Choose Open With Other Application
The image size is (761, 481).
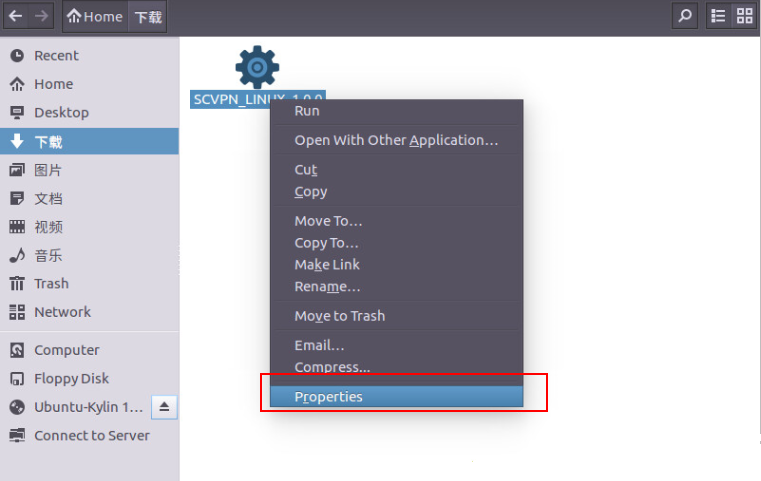pyautogui.click(x=396, y=140)
